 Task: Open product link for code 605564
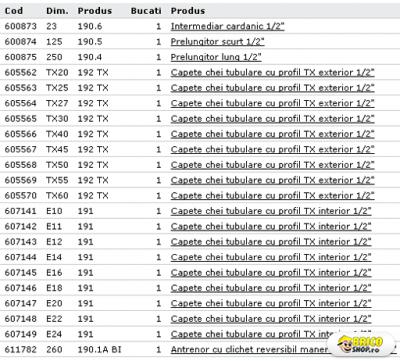tap(272, 103)
